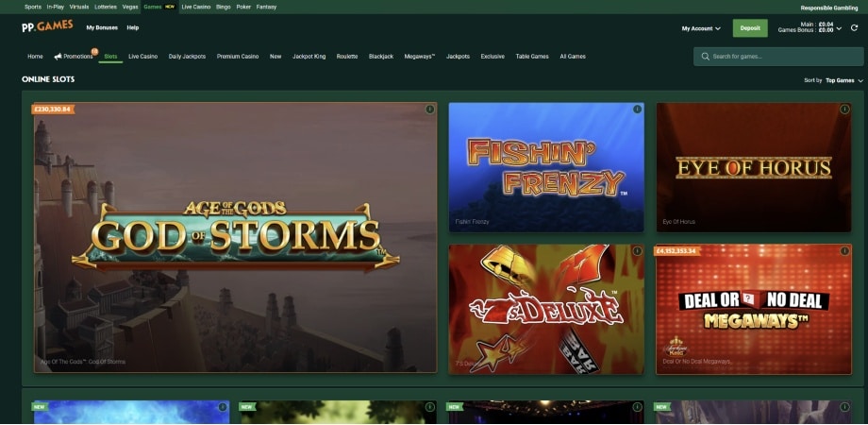The height and width of the screenshot is (425, 868).
Task: Open the Poker section
Action: pyautogui.click(x=243, y=8)
